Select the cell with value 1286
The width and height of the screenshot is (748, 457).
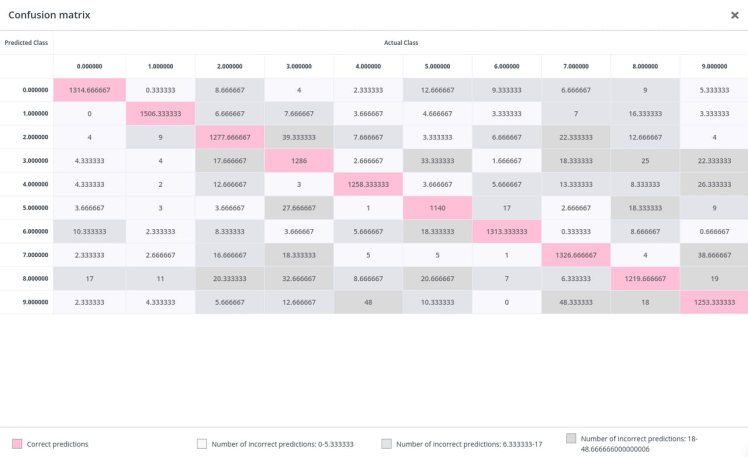click(299, 160)
